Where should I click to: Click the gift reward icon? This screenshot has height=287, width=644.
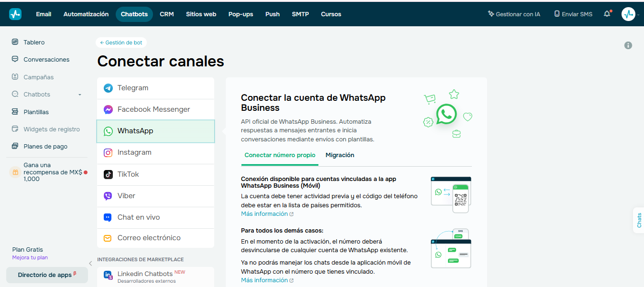tap(15, 172)
